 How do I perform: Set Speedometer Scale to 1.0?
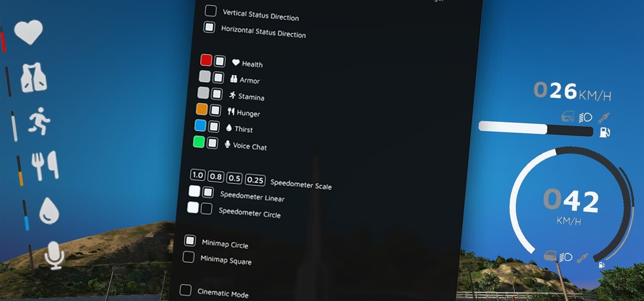(197, 175)
